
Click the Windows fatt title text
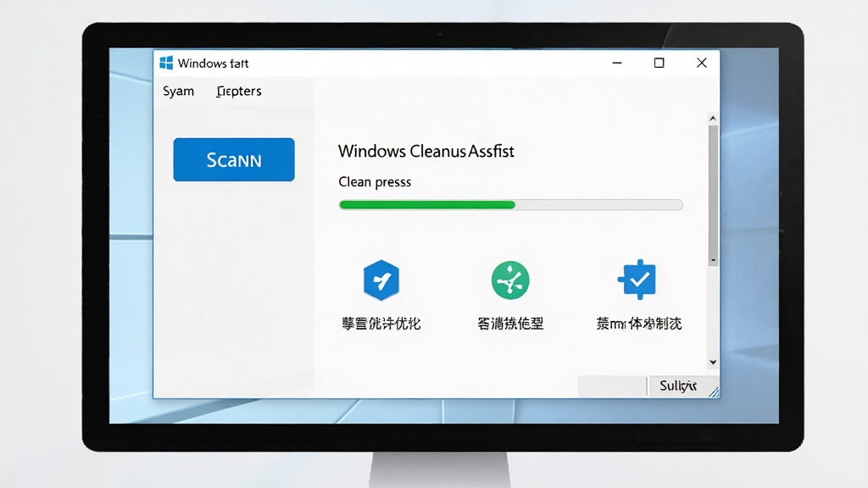click(213, 64)
